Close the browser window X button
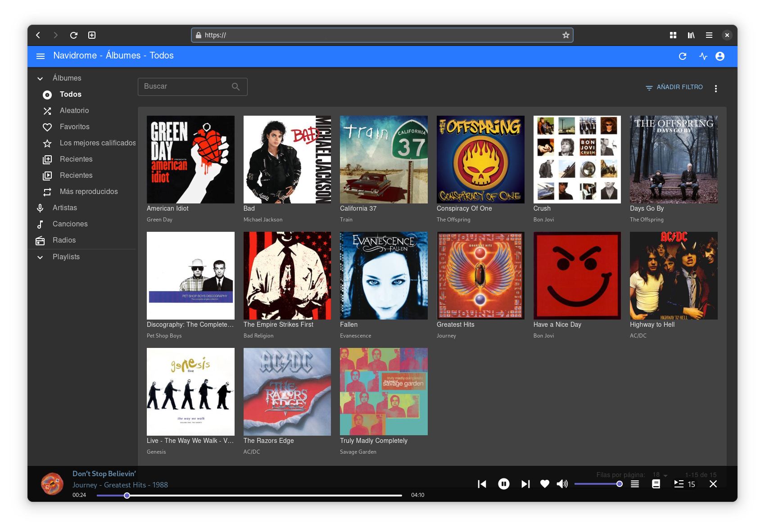 (727, 35)
